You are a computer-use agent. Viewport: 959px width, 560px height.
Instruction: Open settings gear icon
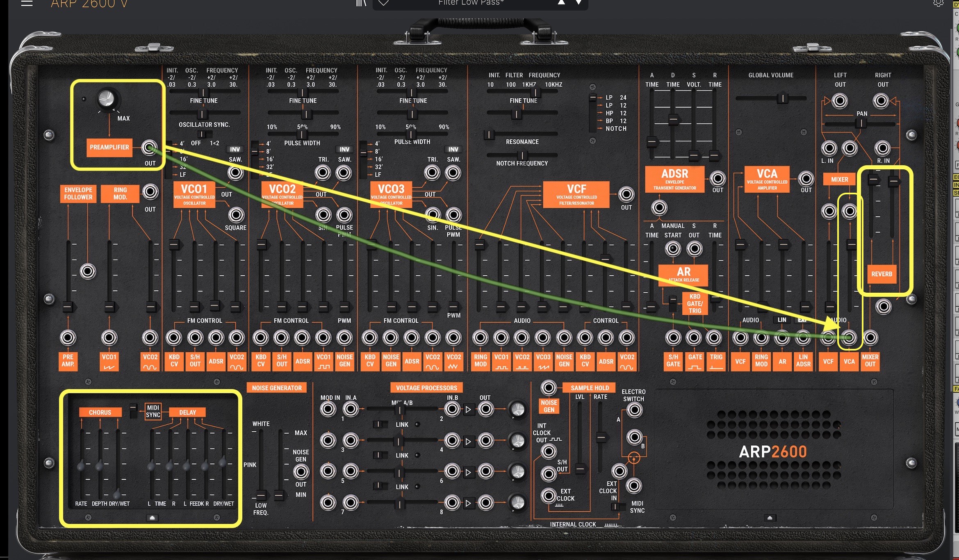coord(938,3)
